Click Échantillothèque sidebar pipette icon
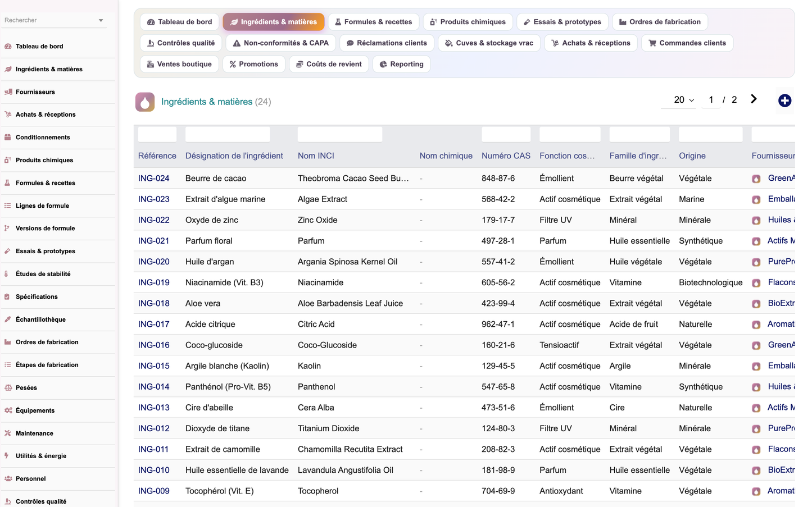This screenshot has height=507, width=812. coord(8,319)
